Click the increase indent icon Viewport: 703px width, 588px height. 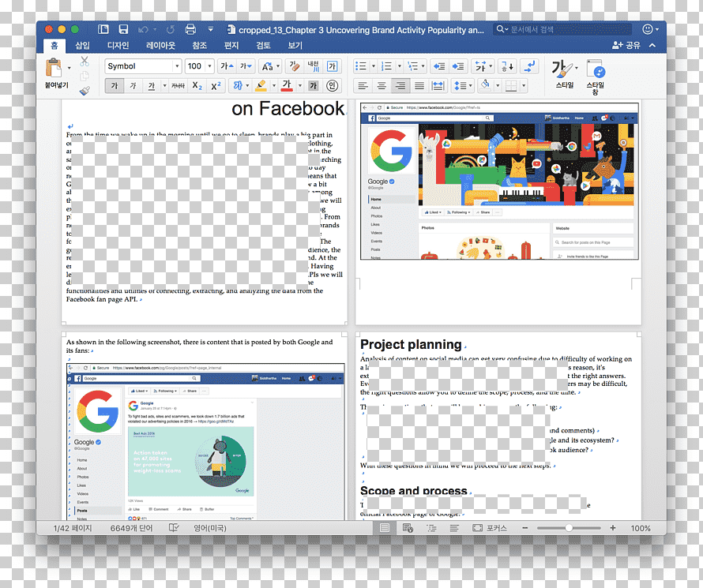click(x=458, y=66)
